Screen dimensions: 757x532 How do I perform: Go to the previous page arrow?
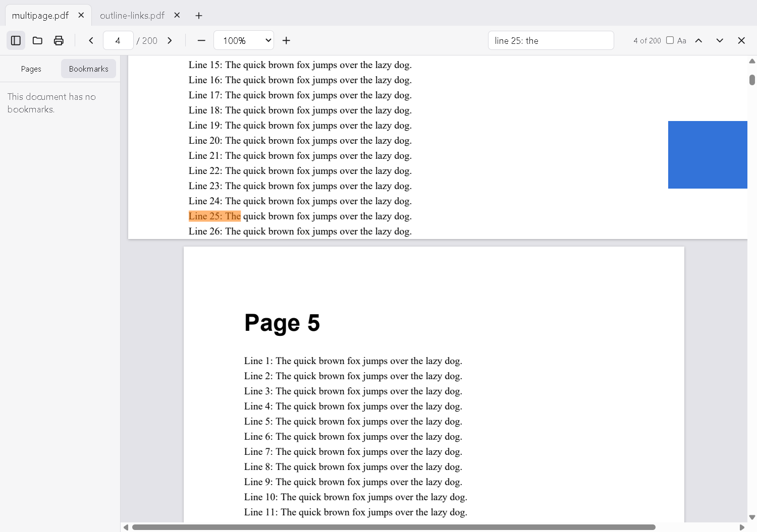click(x=91, y=40)
